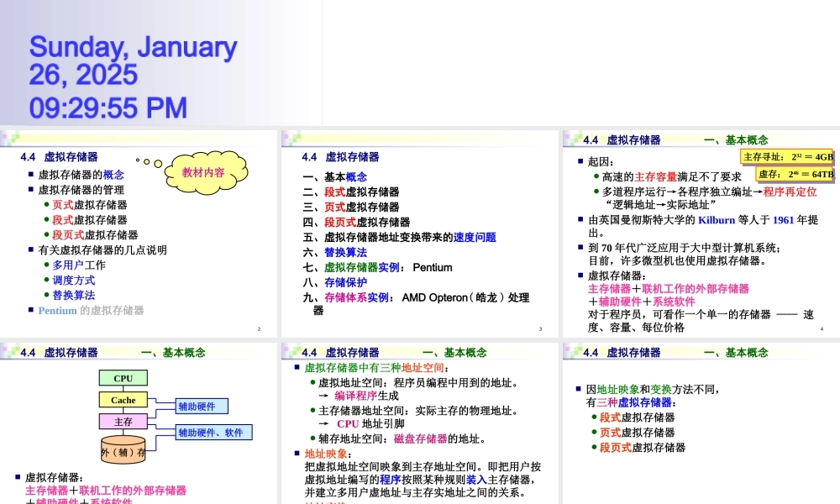Viewport: 840px width, 504px height.
Task: Click outline item 九 about AMD Opteron
Action: (416, 298)
